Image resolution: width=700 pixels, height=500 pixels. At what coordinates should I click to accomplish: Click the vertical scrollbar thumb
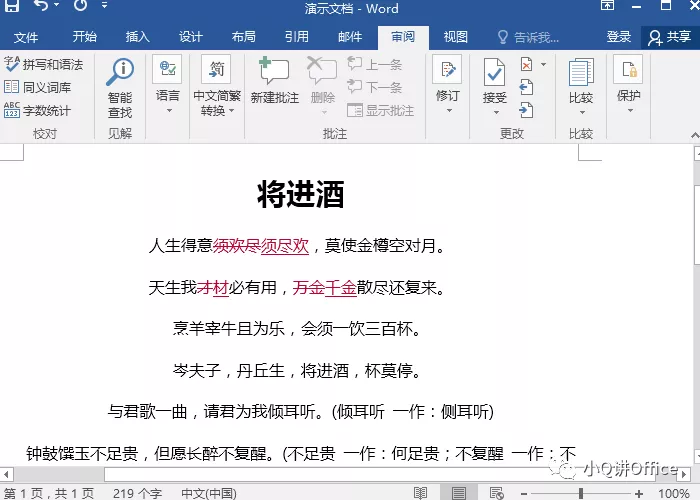coord(697,225)
